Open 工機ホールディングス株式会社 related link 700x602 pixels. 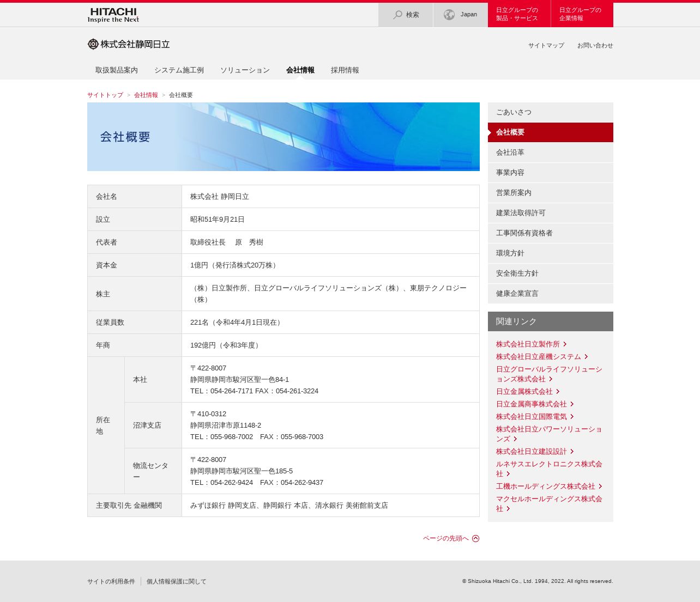click(x=546, y=487)
